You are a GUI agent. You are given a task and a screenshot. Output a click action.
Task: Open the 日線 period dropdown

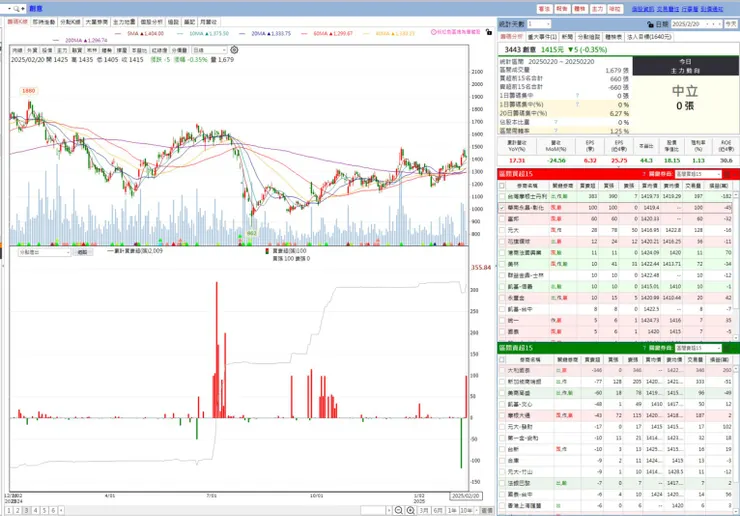pos(209,50)
